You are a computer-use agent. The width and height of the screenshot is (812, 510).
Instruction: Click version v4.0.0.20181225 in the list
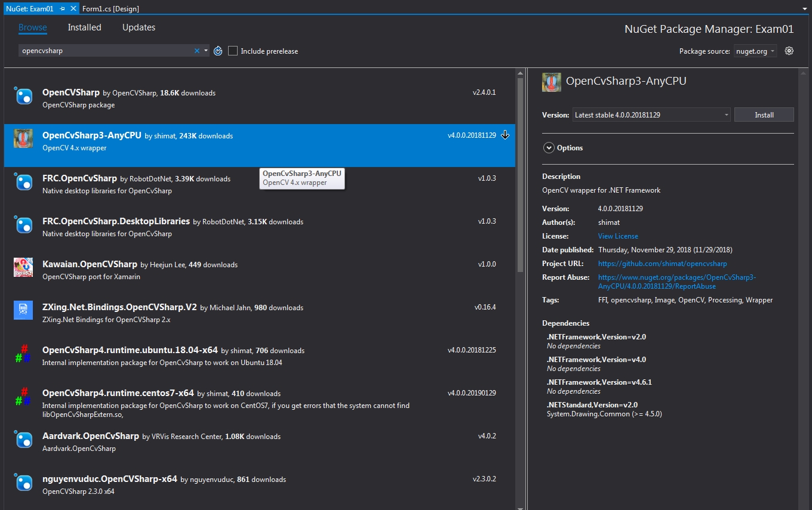point(472,351)
